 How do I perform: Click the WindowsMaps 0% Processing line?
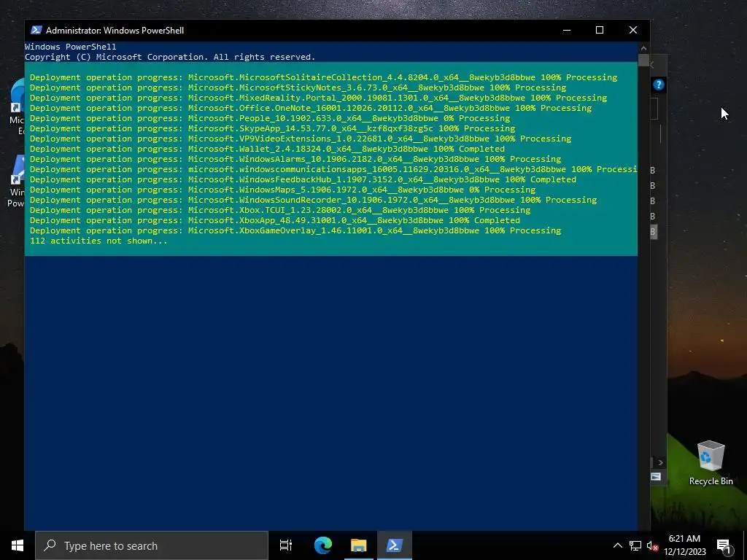[282, 190]
